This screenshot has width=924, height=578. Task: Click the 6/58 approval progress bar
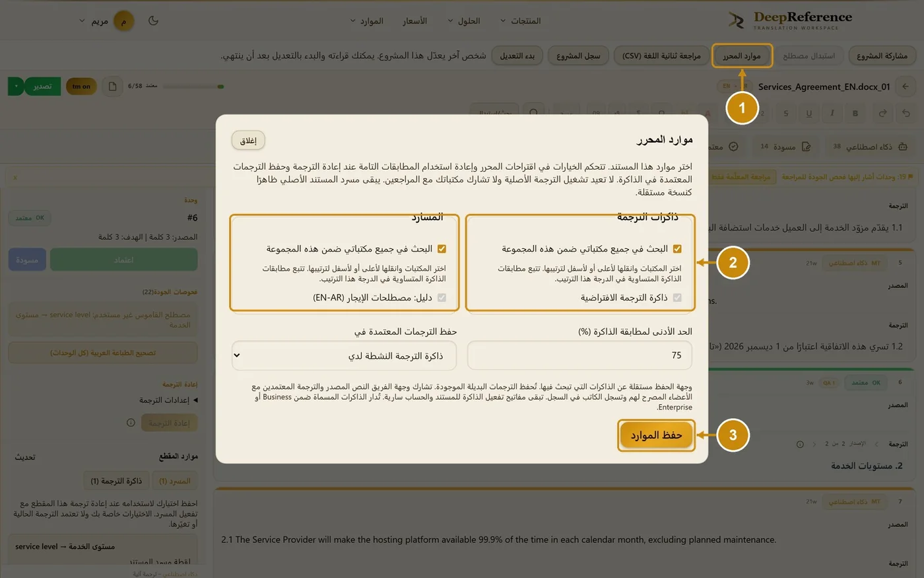tap(193, 87)
